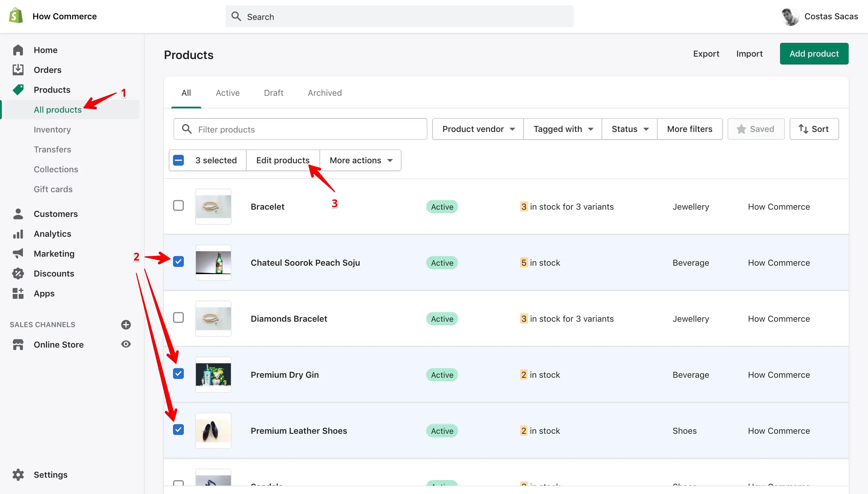
Task: Expand the Product vendor filter dropdown
Action: coord(478,129)
